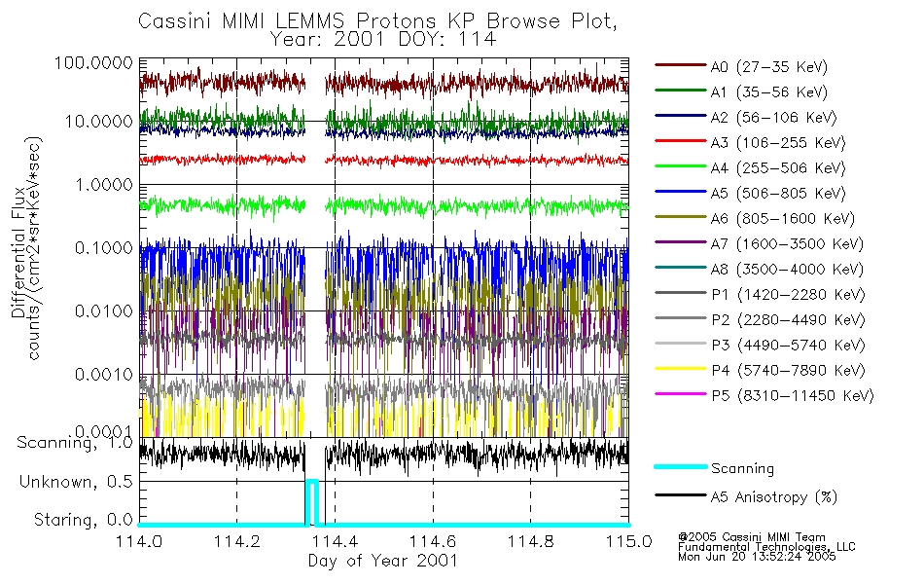Click the A4 (255-506 KeV) legend entry

[x=778, y=168]
